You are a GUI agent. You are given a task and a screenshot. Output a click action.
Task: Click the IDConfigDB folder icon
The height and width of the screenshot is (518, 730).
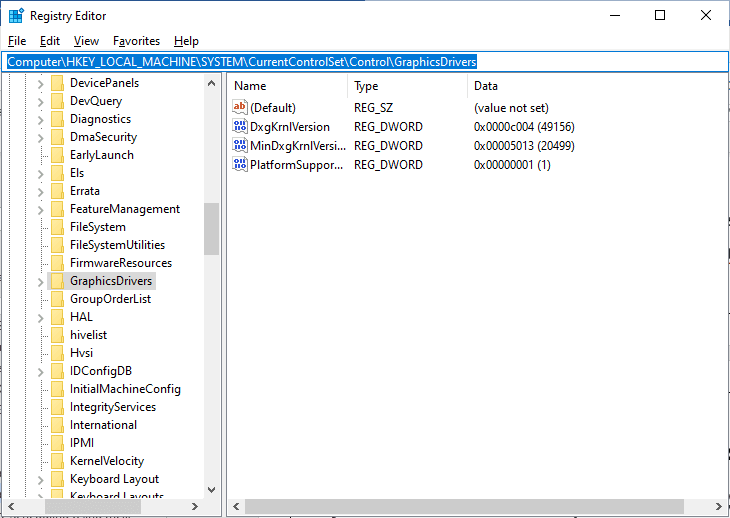57,371
